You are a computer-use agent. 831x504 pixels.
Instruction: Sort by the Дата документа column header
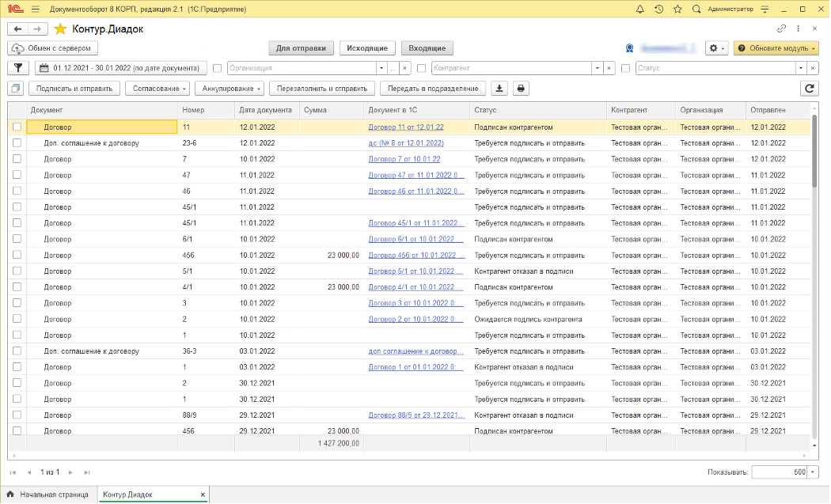pos(265,110)
